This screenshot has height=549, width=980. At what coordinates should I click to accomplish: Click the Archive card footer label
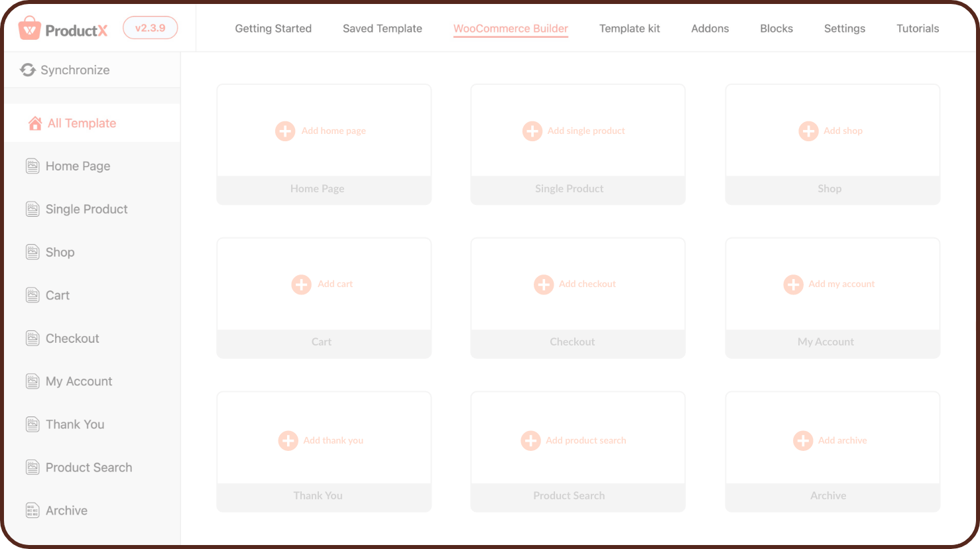828,496
